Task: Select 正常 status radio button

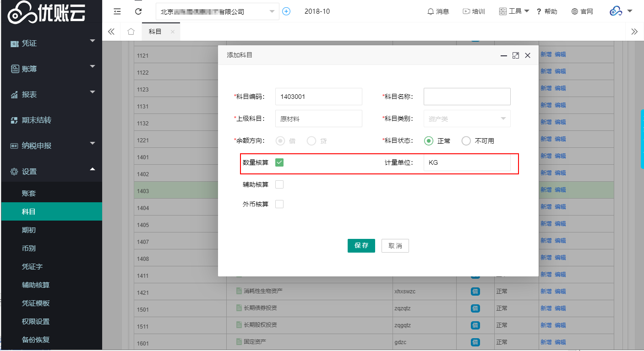Action: (429, 141)
